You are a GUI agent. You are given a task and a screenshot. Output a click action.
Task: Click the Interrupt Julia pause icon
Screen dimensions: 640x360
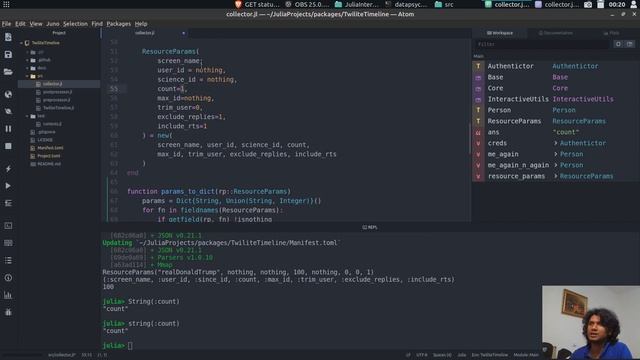click(x=8, y=129)
